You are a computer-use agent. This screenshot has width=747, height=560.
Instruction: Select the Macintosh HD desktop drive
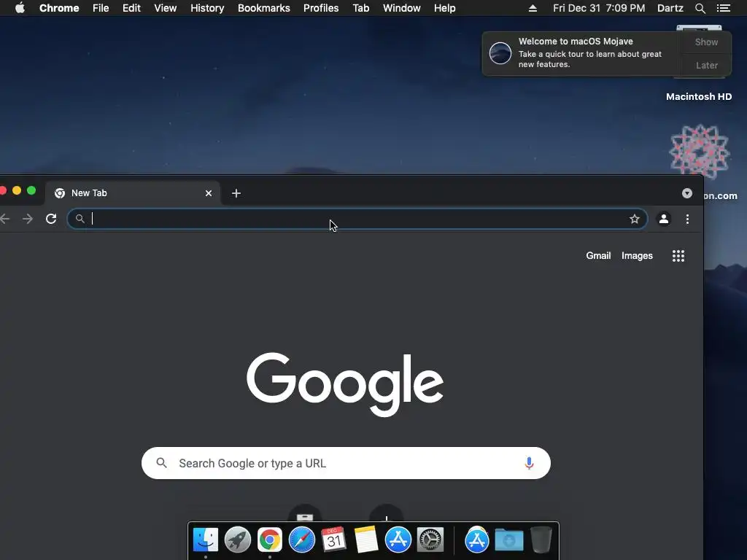pos(699,97)
